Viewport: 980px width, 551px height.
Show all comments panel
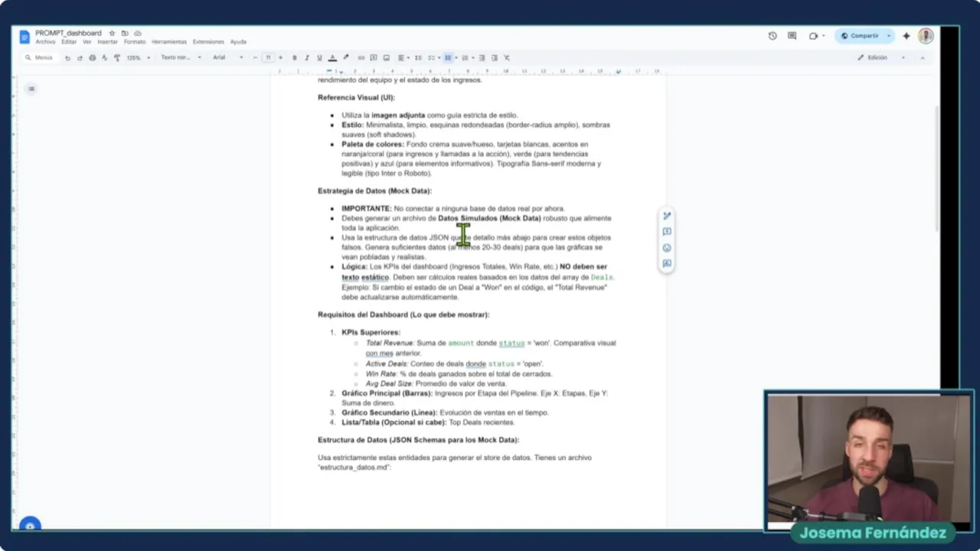coord(792,36)
